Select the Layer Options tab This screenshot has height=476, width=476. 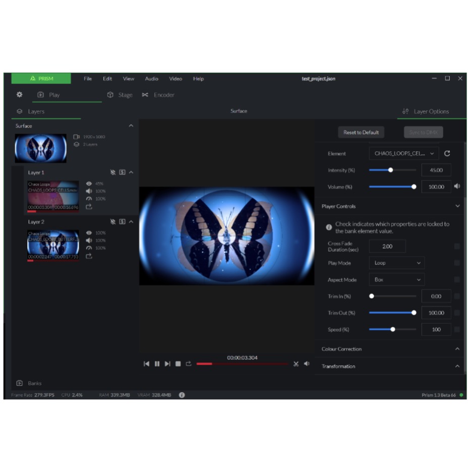click(x=432, y=112)
